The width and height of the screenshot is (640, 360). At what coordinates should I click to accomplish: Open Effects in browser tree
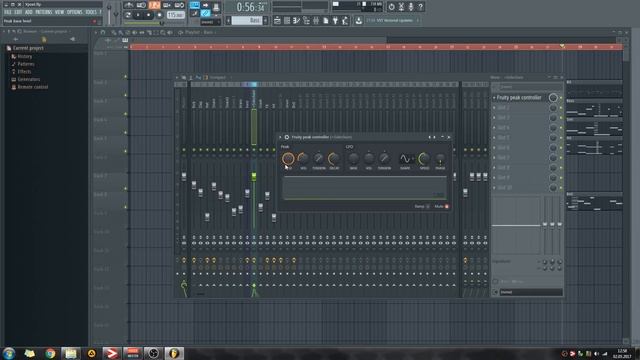pyautogui.click(x=24, y=72)
